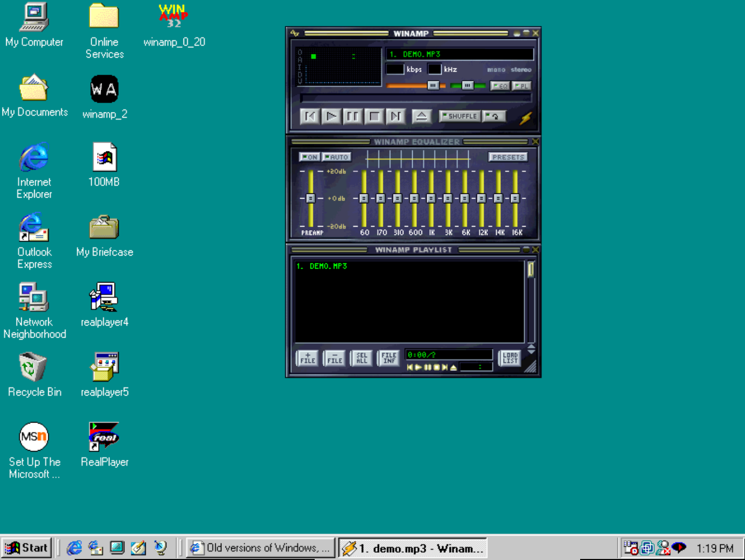This screenshot has width=745, height=560.
Task: Open the Windows Start menu
Action: click(x=27, y=548)
